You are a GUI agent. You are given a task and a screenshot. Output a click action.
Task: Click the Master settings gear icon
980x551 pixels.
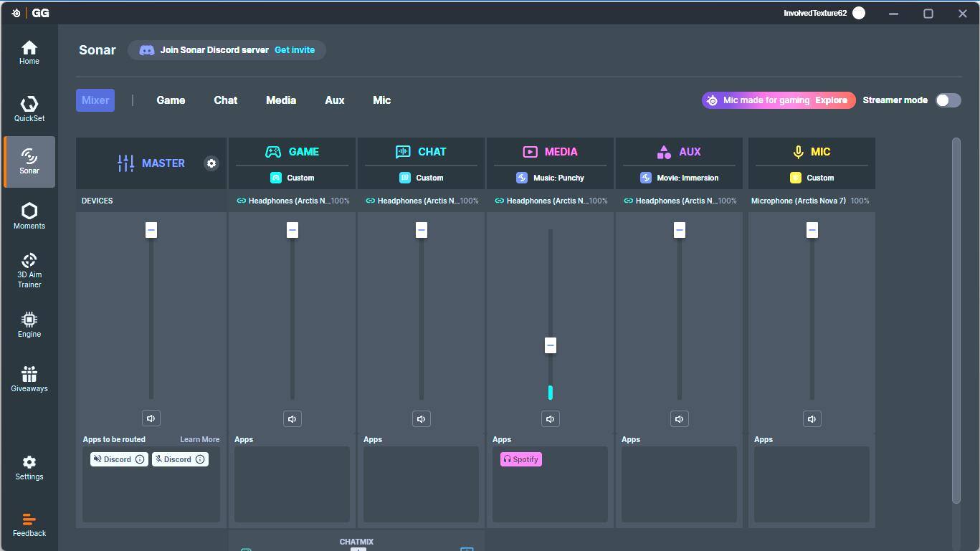point(211,163)
